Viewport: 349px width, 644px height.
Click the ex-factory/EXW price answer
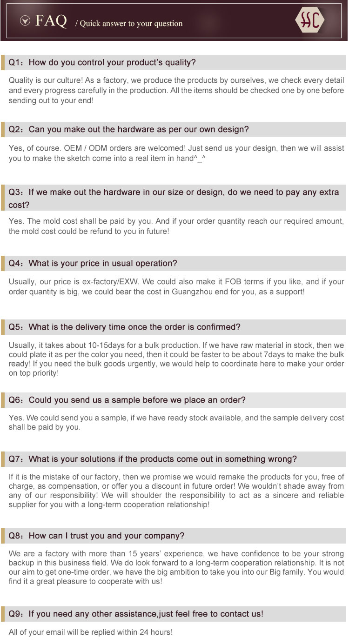click(176, 286)
